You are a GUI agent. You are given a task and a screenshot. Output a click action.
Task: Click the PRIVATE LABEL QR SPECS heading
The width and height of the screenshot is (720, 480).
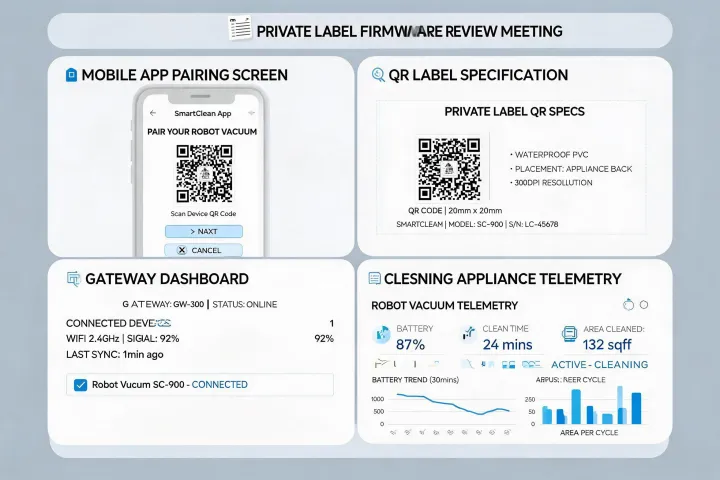514,112
